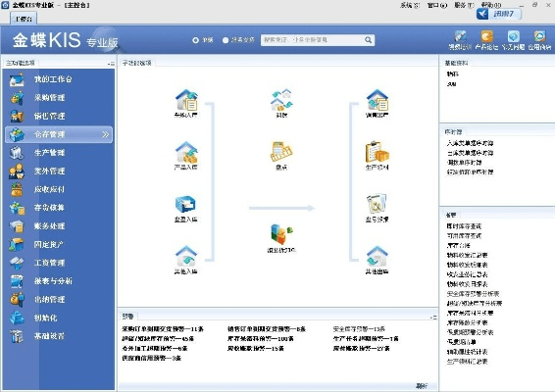Open safety stock alert, 13 items
555x392 pixels.
359,329
